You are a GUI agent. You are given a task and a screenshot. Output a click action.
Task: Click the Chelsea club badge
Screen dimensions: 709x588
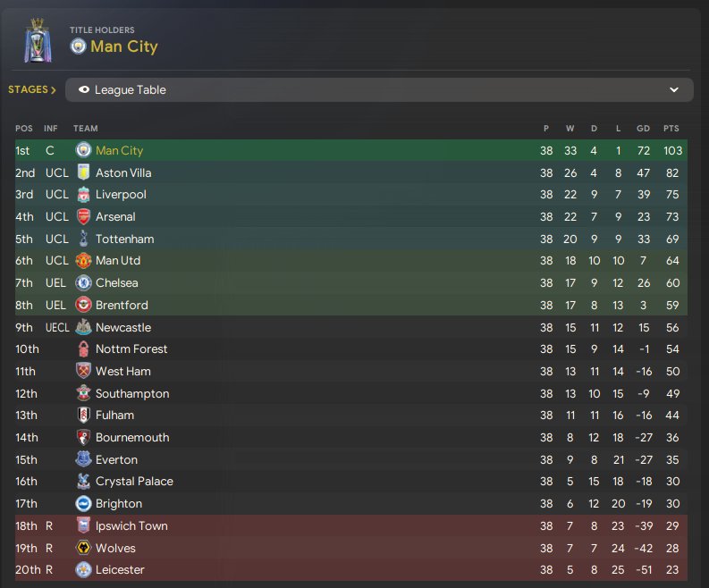click(83, 282)
